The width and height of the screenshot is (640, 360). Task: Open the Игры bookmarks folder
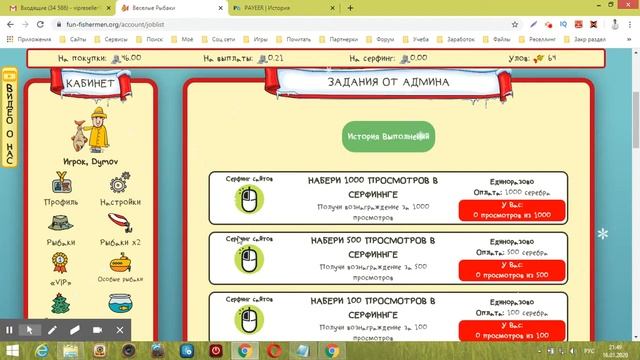(256, 39)
